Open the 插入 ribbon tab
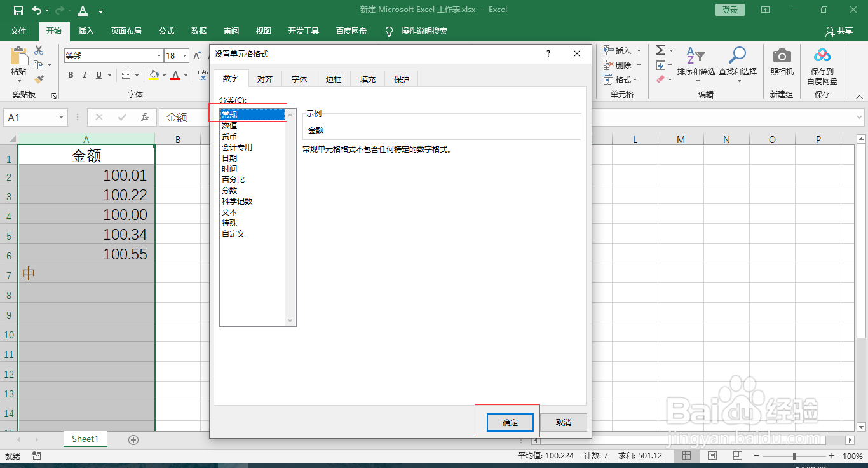 pos(86,31)
